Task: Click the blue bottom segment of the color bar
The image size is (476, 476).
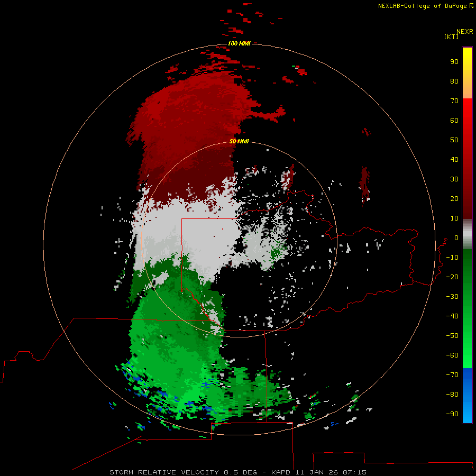Action: (467, 395)
